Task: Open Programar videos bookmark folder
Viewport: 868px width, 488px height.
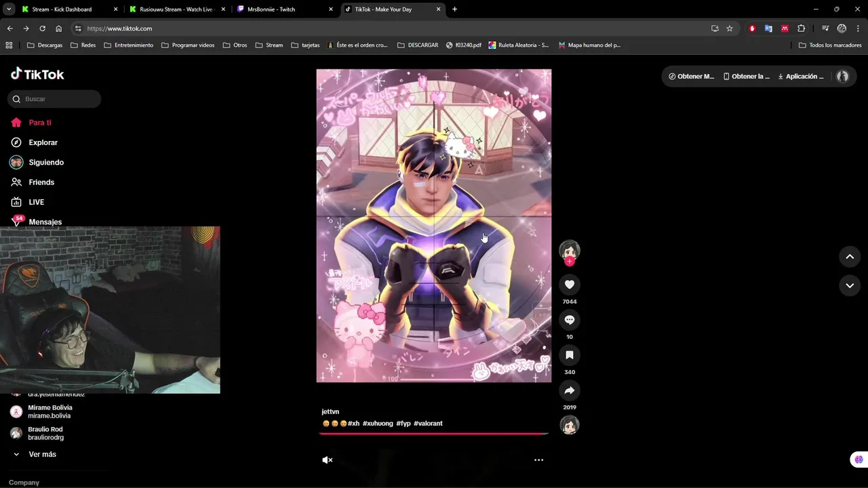Action: (x=188, y=45)
